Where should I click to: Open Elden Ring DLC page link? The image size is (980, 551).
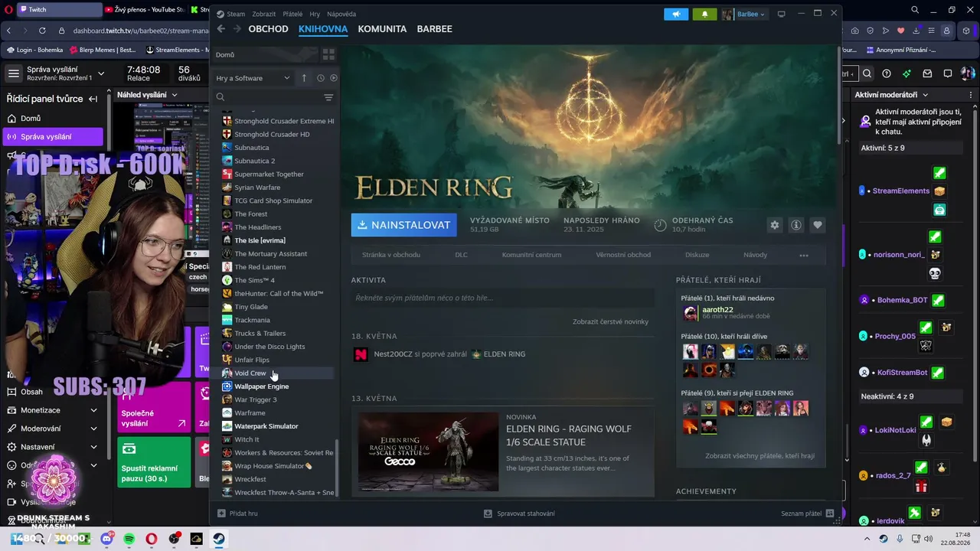[461, 255]
